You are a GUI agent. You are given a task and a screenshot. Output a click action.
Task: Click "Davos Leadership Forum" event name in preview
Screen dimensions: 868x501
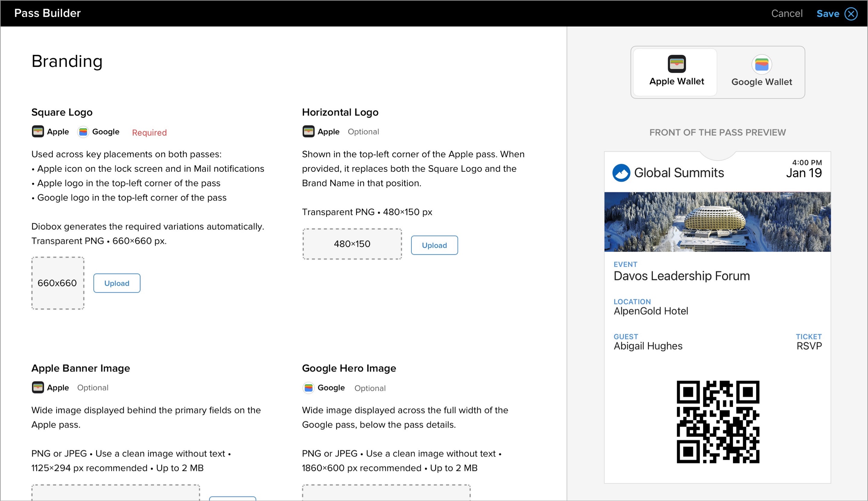(x=682, y=276)
